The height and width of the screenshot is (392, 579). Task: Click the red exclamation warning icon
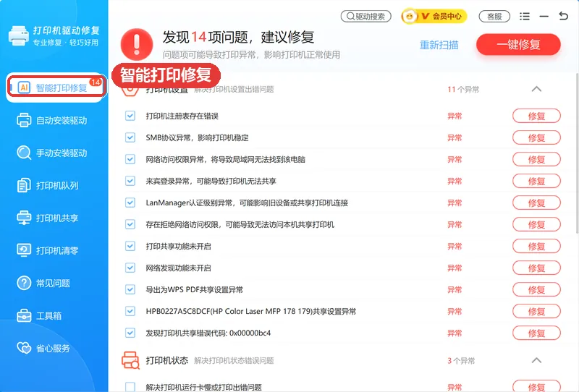[137, 44]
